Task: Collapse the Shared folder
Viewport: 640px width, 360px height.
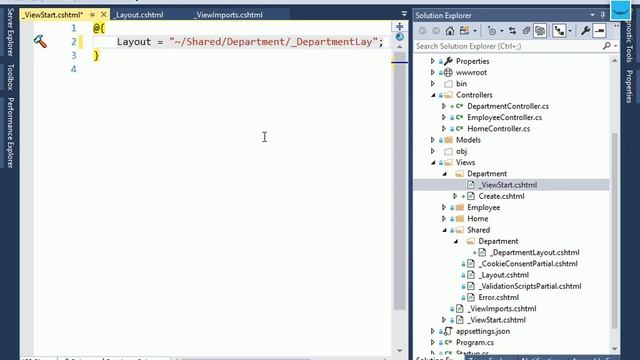Action: click(x=444, y=230)
